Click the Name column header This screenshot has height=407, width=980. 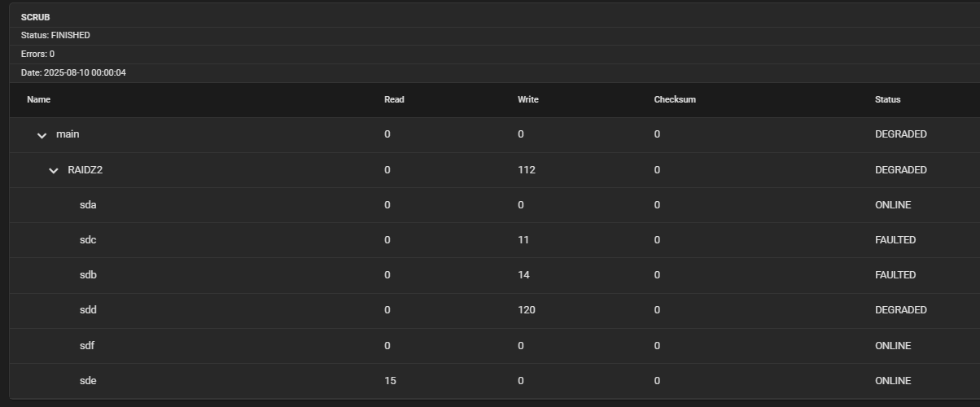point(38,99)
